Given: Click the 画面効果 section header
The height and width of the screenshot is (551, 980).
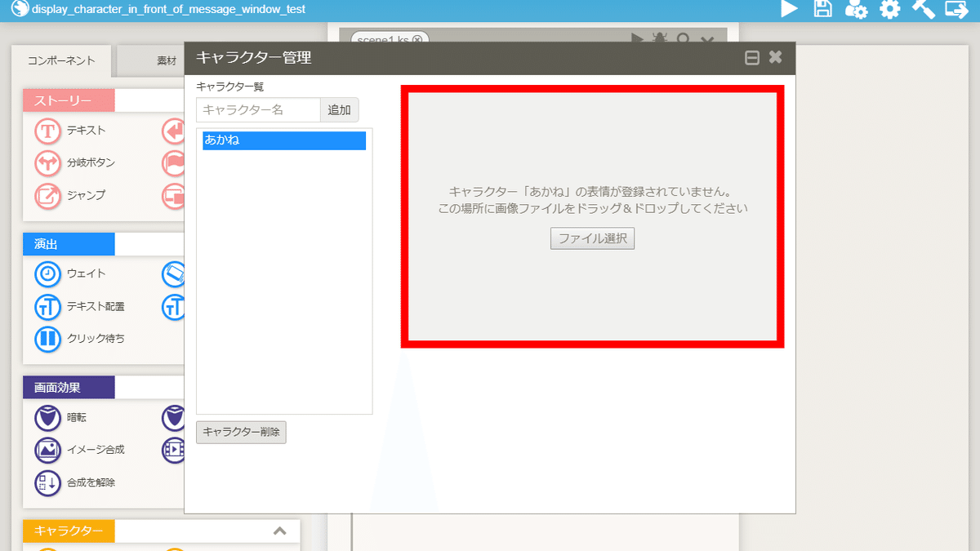Looking at the screenshot, I should (x=69, y=387).
